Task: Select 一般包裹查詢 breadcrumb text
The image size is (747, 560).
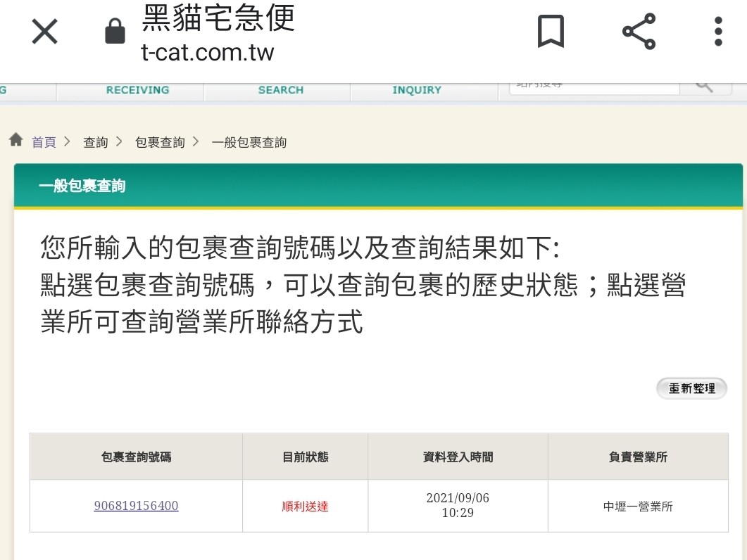Action: (249, 142)
